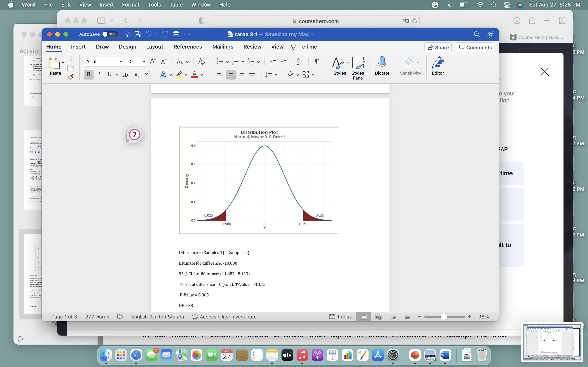Open the Comments panel
This screenshot has width=588, height=367.
coord(475,47)
